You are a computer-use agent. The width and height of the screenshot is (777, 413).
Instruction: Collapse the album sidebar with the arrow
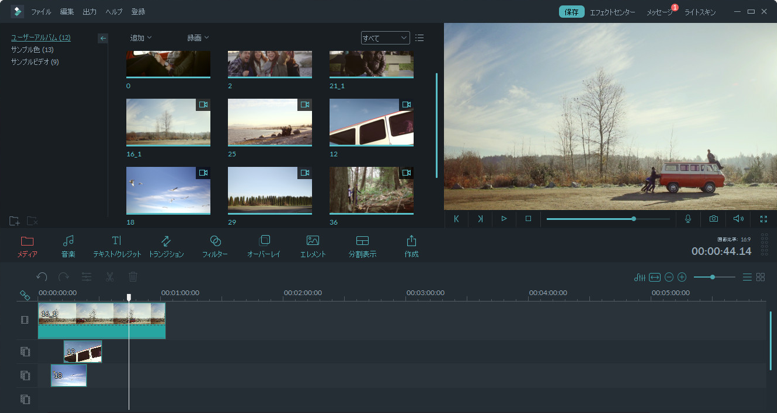pos(103,38)
